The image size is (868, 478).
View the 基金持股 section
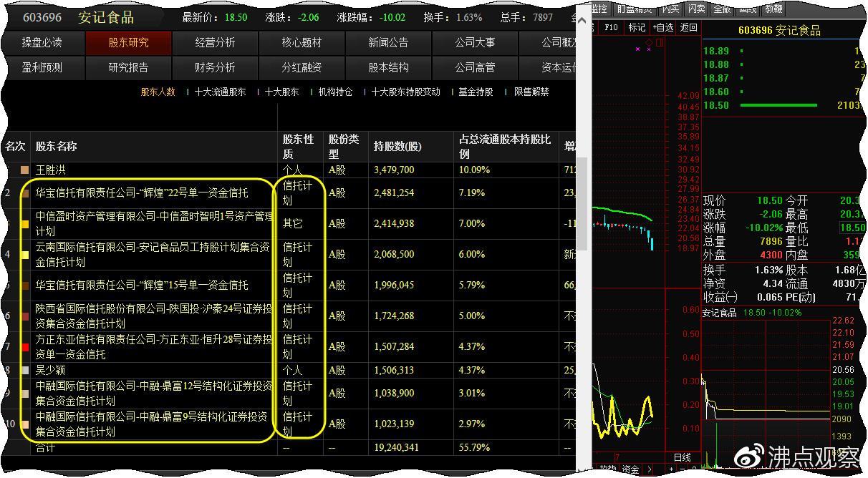[476, 92]
